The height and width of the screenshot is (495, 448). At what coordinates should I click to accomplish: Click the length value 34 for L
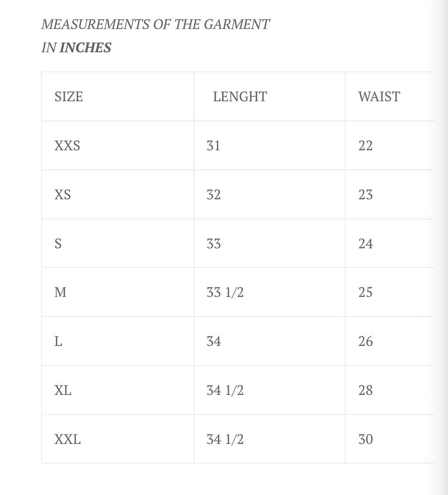pos(214,341)
